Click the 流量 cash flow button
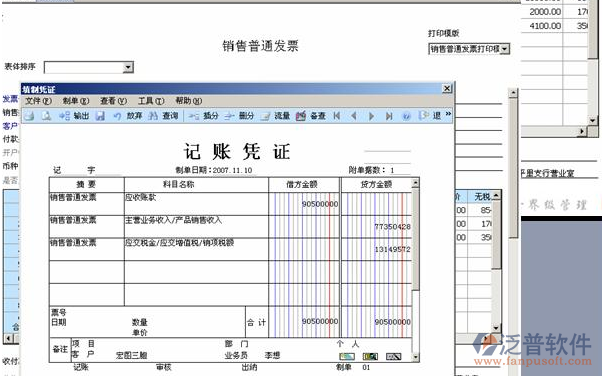Viewport: 602px width, 377px height. coord(276,116)
